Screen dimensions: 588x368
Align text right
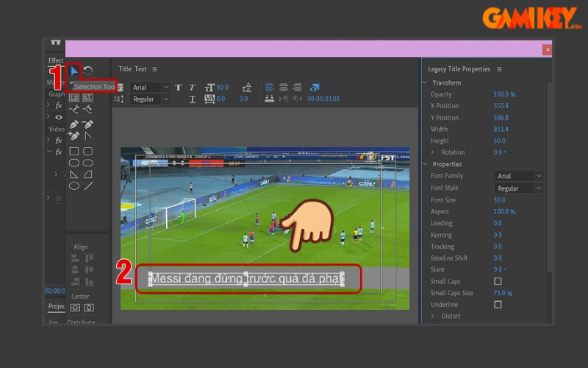[x=298, y=88]
